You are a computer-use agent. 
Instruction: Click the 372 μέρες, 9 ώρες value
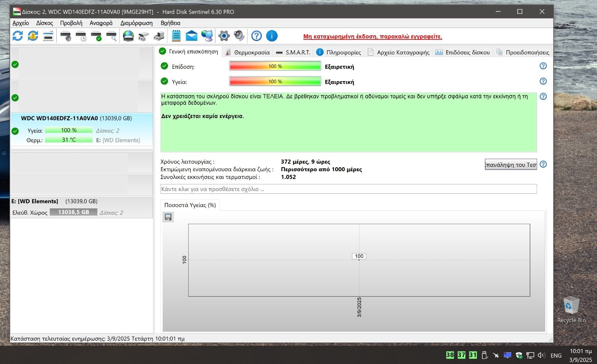[305, 161]
